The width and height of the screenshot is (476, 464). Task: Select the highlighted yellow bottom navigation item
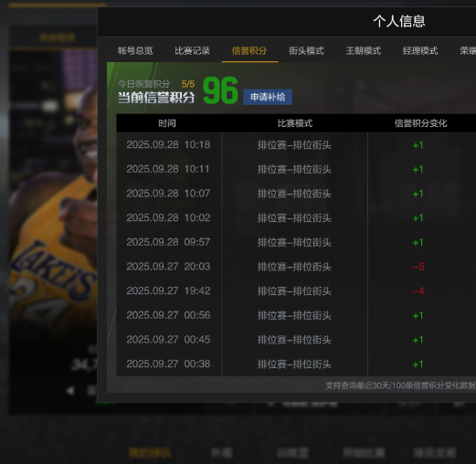click(x=150, y=453)
